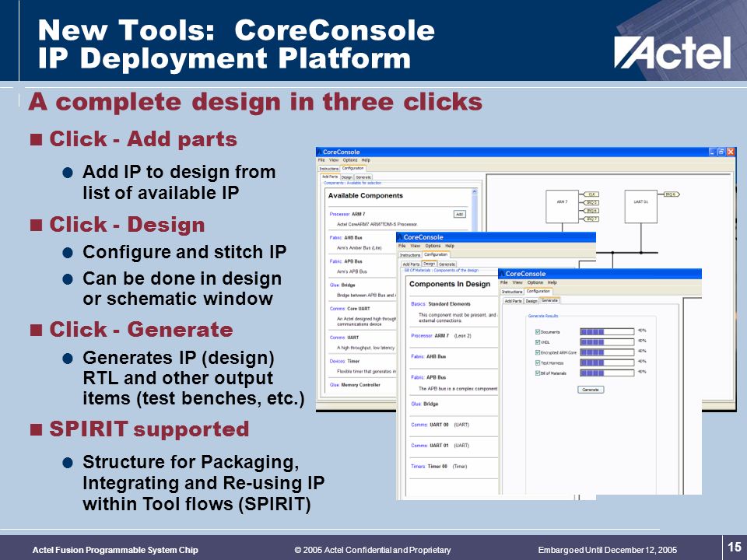
Task: Click the Generate button below the progress bars
Action: (x=591, y=390)
